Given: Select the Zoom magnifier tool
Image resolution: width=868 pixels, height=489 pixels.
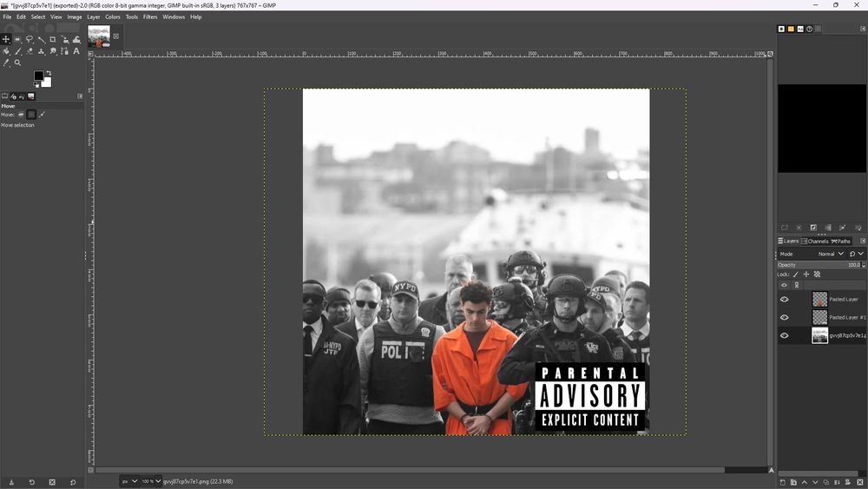Looking at the screenshot, I should [17, 63].
